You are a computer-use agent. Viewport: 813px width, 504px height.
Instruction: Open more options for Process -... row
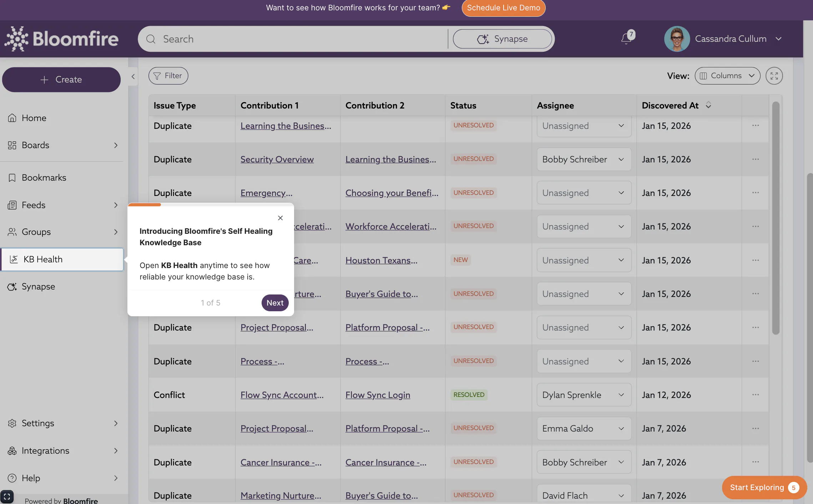(755, 361)
